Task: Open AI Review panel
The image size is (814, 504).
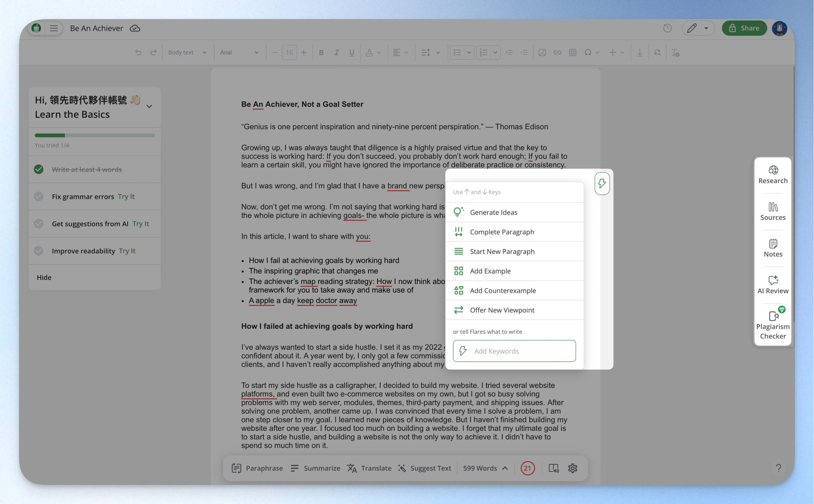Action: [773, 285]
